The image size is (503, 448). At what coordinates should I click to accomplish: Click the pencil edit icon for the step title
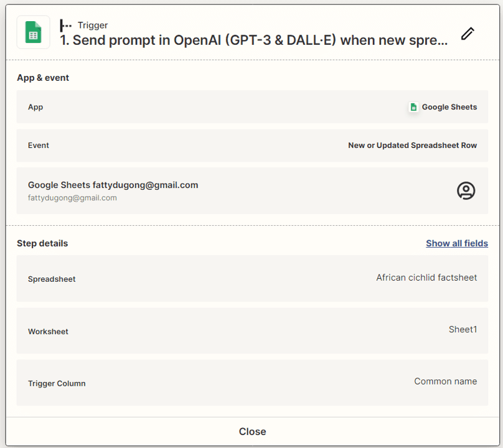click(468, 34)
